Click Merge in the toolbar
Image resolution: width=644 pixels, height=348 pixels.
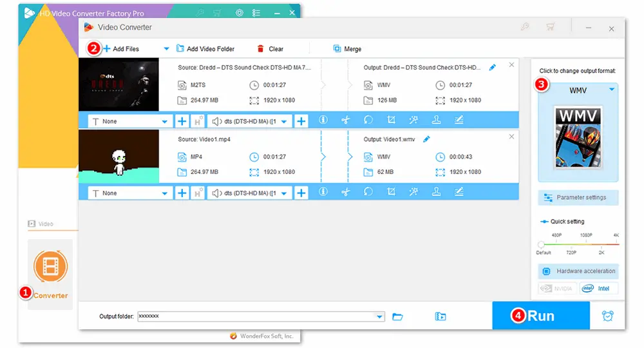pos(347,49)
